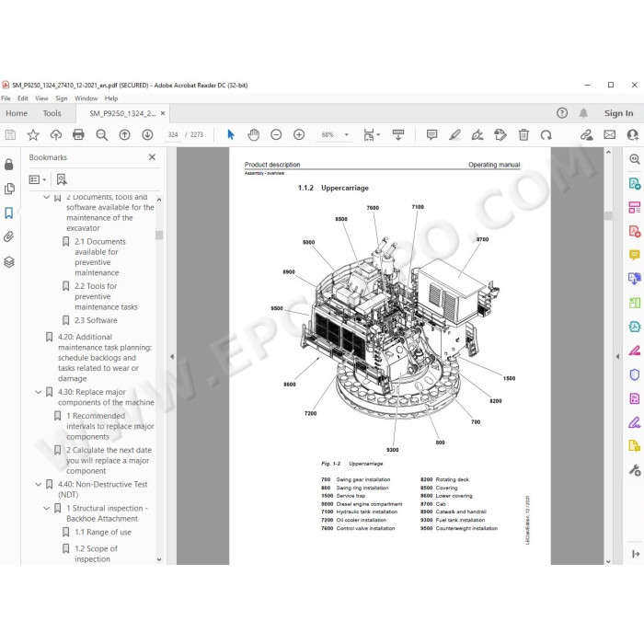Viewport: 644px width, 644px height.
Task: Send the file by email envelope icon
Action: (609, 134)
